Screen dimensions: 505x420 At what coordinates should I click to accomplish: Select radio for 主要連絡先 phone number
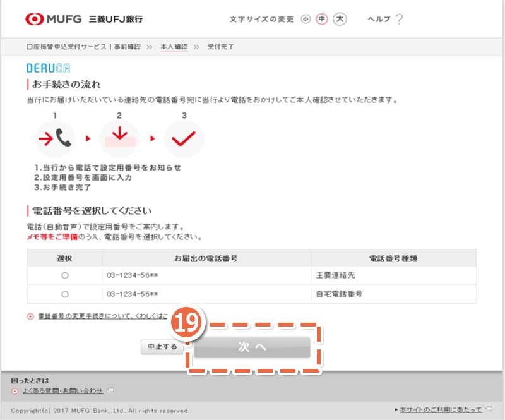click(65, 275)
